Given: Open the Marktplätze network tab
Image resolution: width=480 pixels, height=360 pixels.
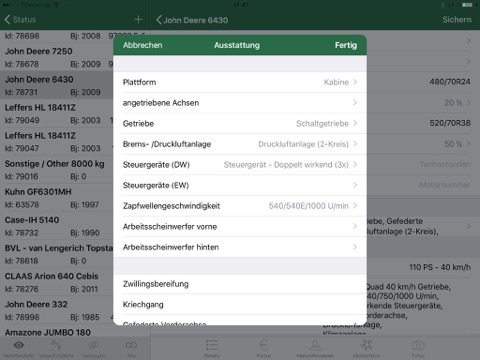Looking at the screenshot, I should [x=366, y=348].
